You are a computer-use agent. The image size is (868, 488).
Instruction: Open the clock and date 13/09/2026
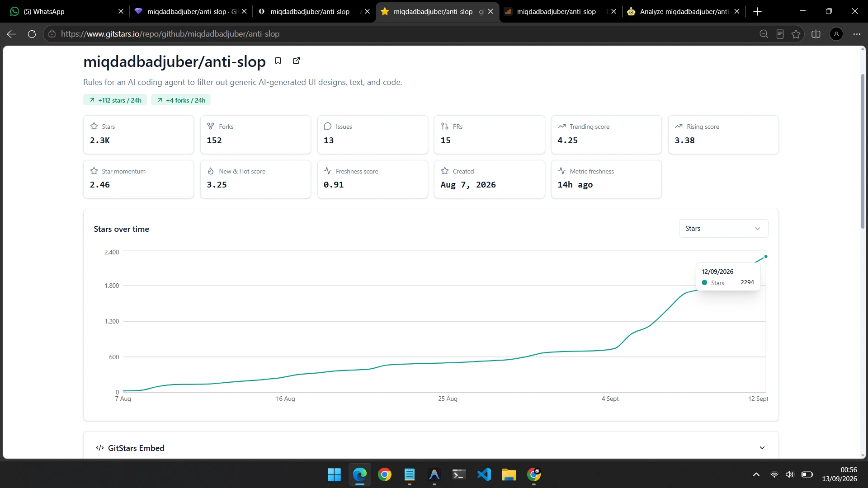pyautogui.click(x=840, y=474)
